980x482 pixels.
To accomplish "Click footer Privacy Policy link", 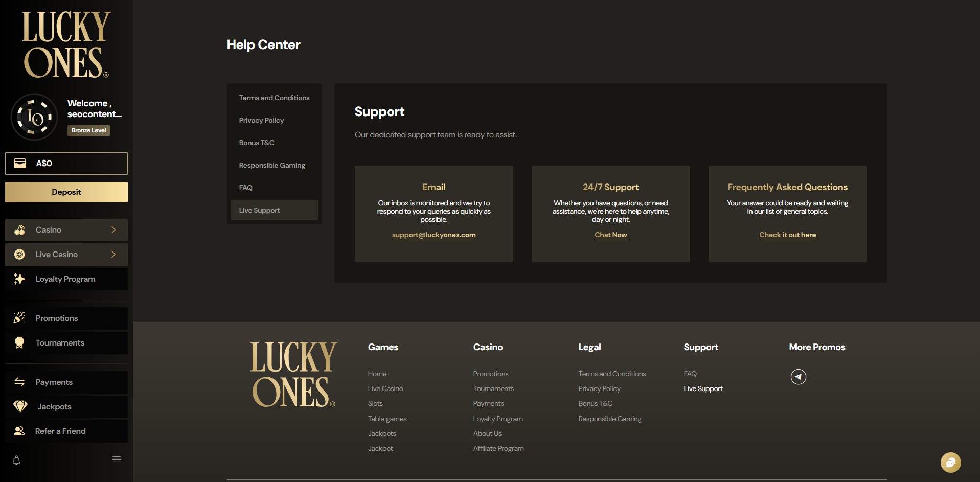I will pyautogui.click(x=599, y=388).
